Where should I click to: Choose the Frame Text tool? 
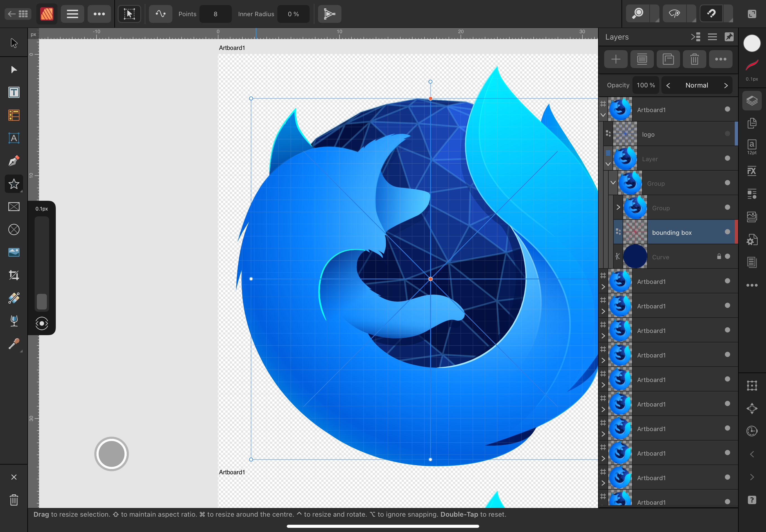point(14,92)
